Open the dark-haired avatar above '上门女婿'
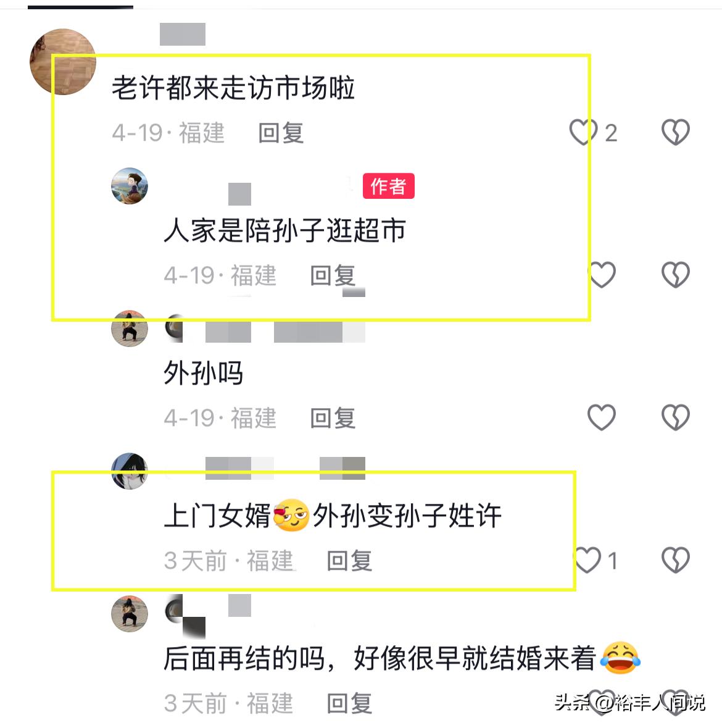Image resolution: width=722 pixels, height=728 pixels. click(130, 471)
